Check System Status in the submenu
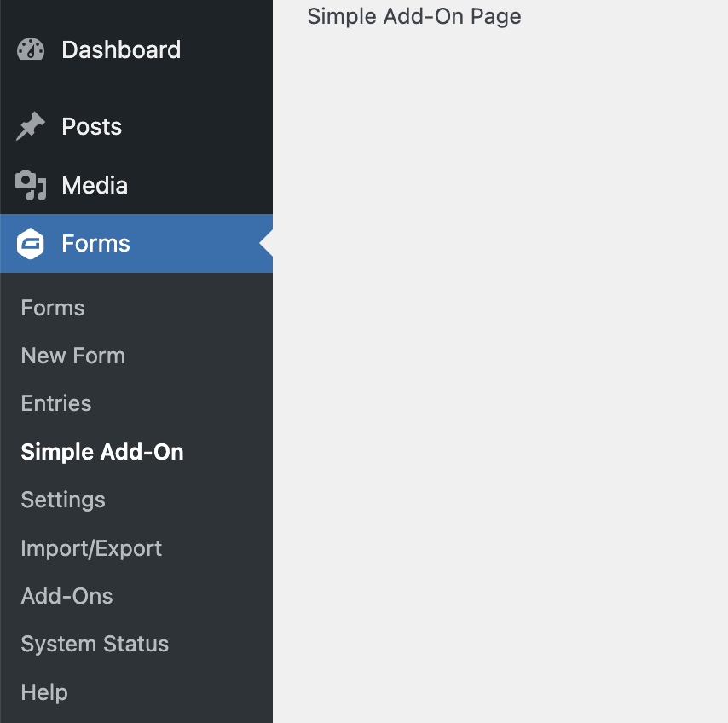This screenshot has width=728, height=723. 95,644
